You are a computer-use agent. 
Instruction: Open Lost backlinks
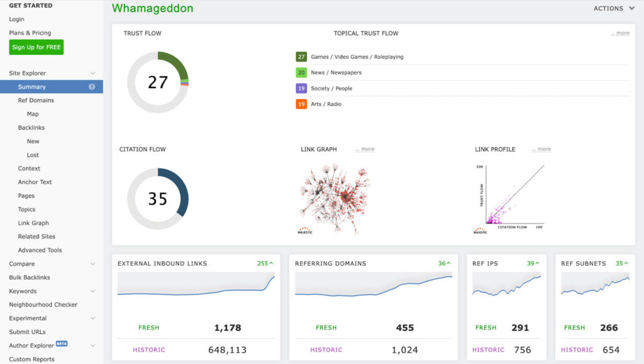[x=33, y=155]
